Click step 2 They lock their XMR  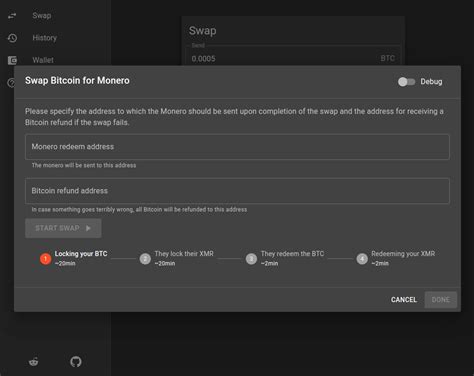pyautogui.click(x=177, y=258)
